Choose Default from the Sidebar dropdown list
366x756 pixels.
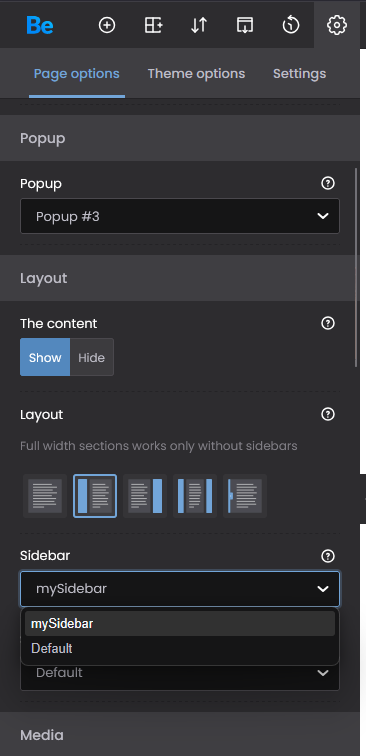point(180,648)
